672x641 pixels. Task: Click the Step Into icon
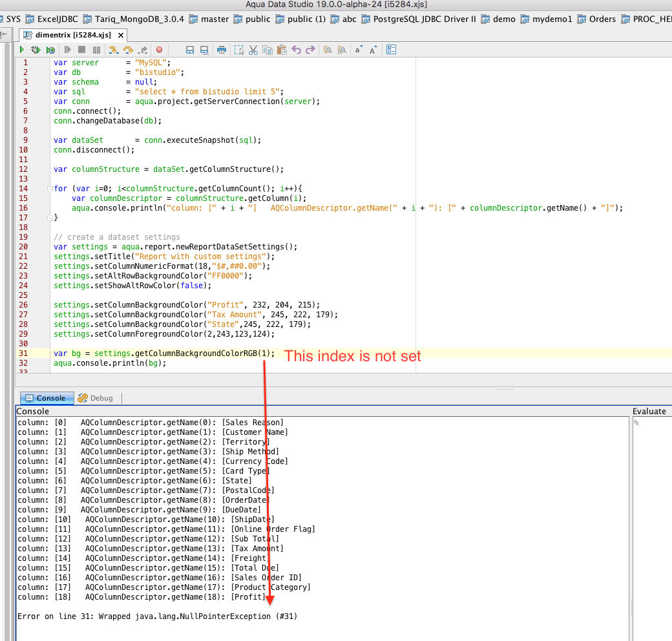pyautogui.click(x=113, y=50)
